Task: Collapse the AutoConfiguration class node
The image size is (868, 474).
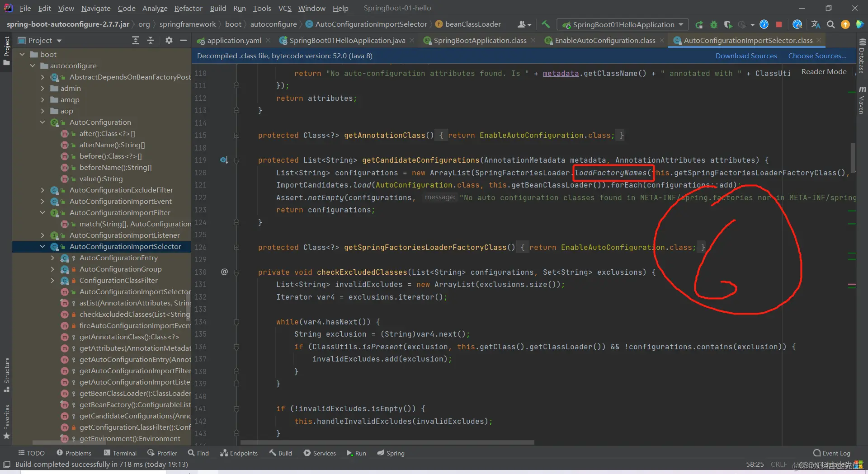Action: click(42, 122)
